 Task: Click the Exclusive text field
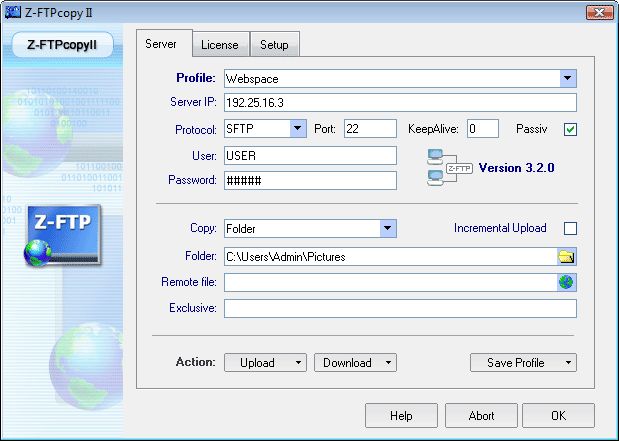tap(400, 308)
